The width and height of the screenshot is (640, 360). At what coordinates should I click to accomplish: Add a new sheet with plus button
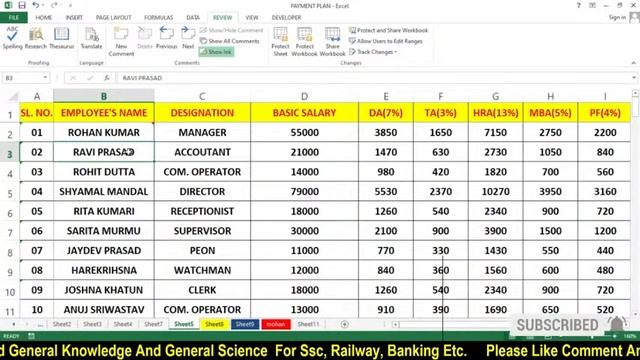pyautogui.click(x=344, y=324)
